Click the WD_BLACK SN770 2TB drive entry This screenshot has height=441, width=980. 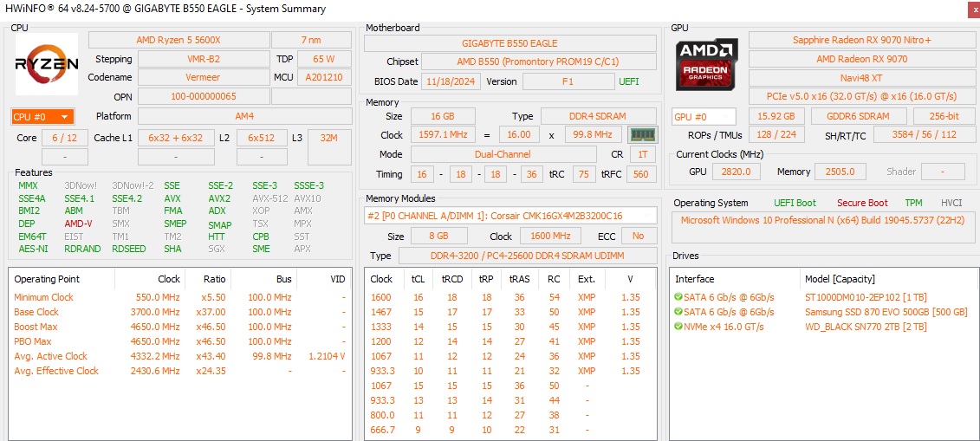(x=866, y=327)
